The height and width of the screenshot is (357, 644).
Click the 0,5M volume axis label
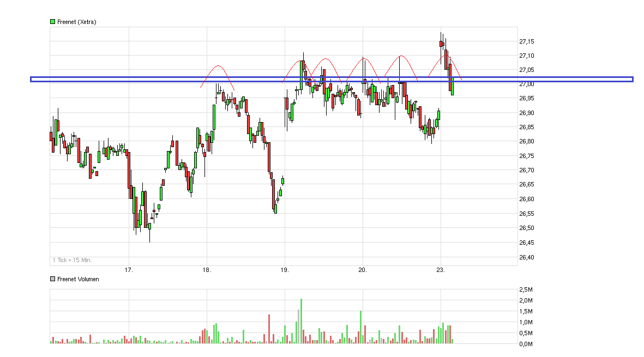(526, 333)
